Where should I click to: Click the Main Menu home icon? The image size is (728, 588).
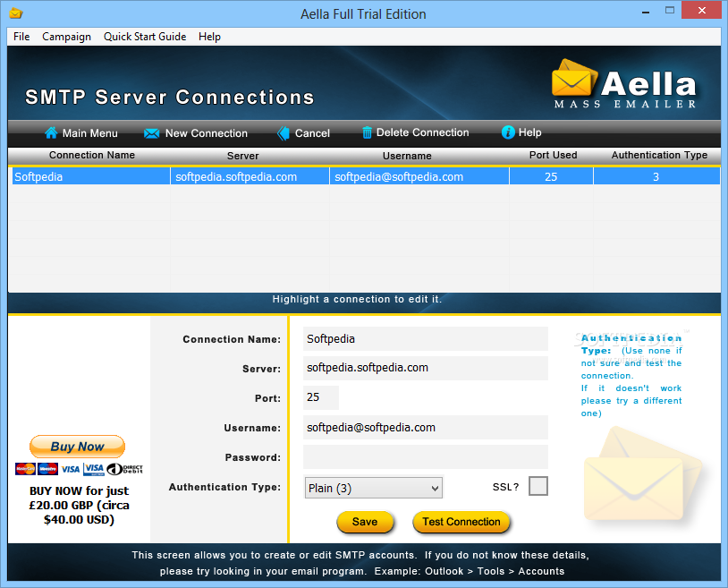[x=51, y=132]
